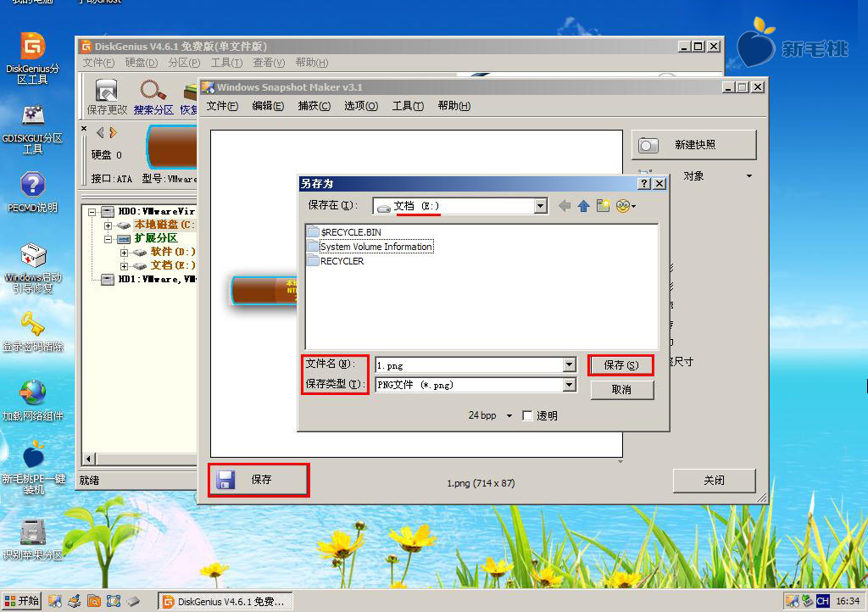
Task: Open the 文件名 dropdown arrow
Action: (x=570, y=364)
